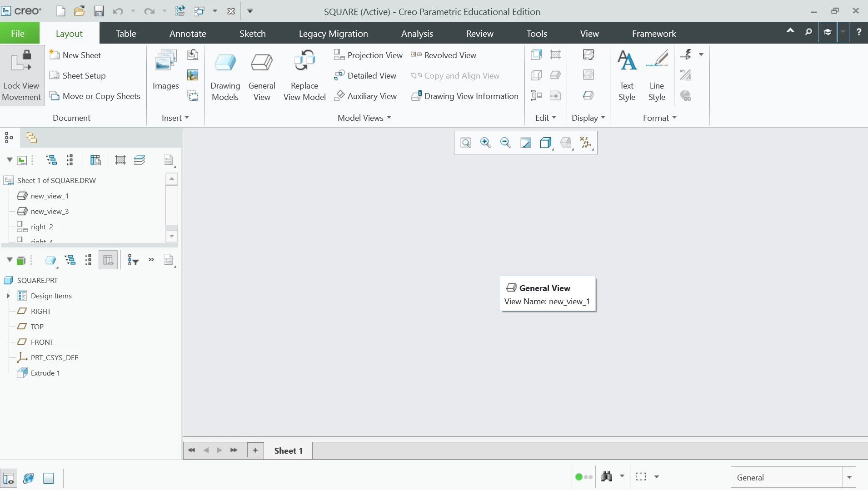Viewport: 868px width, 490px height.
Task: Click the Regenerate icon in quick access
Action: click(180, 11)
